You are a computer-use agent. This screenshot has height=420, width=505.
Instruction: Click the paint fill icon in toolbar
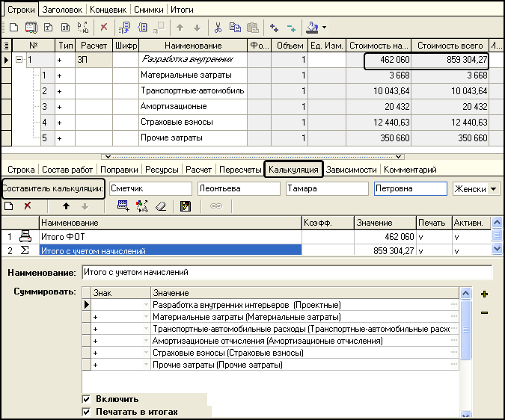[x=312, y=28]
